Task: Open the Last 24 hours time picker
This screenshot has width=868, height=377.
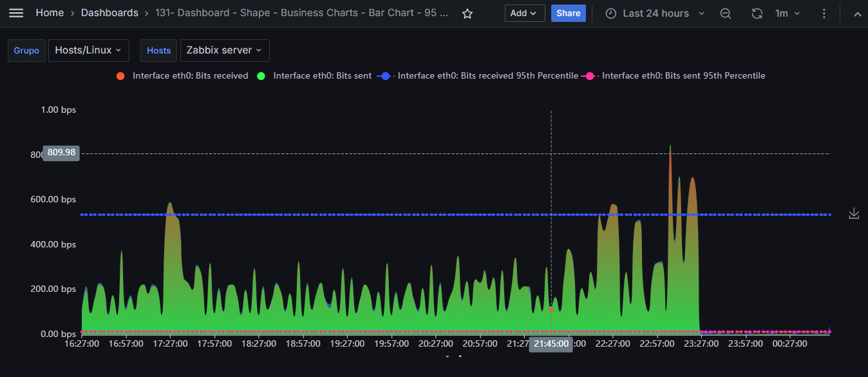Action: coord(656,14)
